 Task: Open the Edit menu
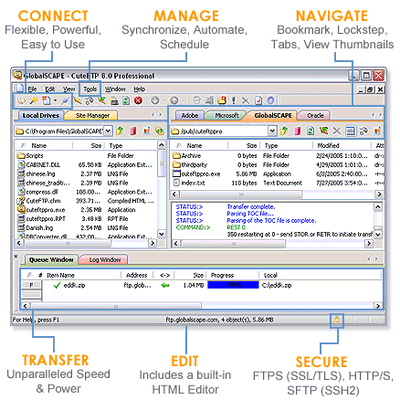[x=50, y=89]
